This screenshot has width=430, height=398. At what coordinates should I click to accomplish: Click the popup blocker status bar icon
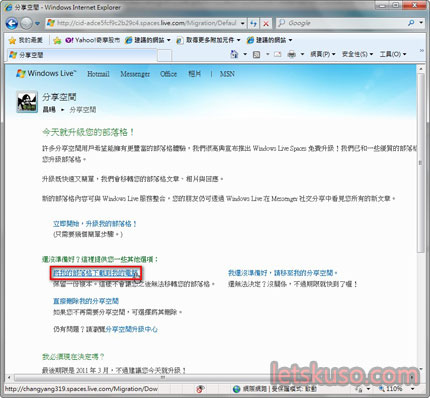(200, 389)
